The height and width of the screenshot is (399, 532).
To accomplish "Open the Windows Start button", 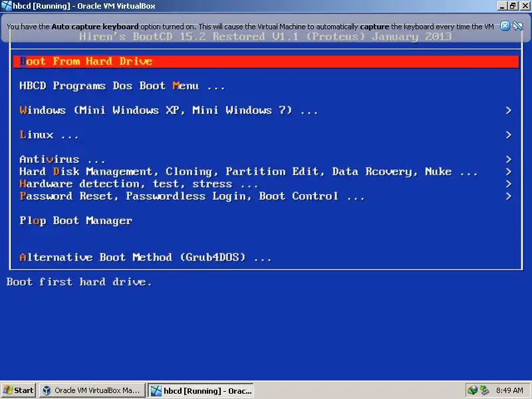I will coord(19,390).
